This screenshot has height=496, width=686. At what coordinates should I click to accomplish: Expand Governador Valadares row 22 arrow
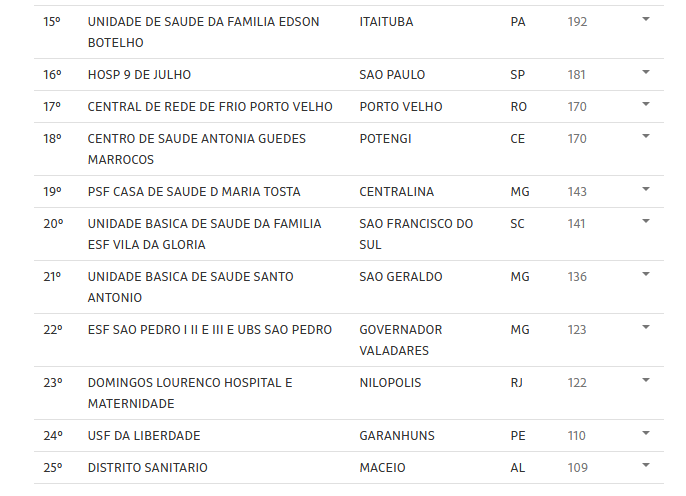[x=645, y=327]
